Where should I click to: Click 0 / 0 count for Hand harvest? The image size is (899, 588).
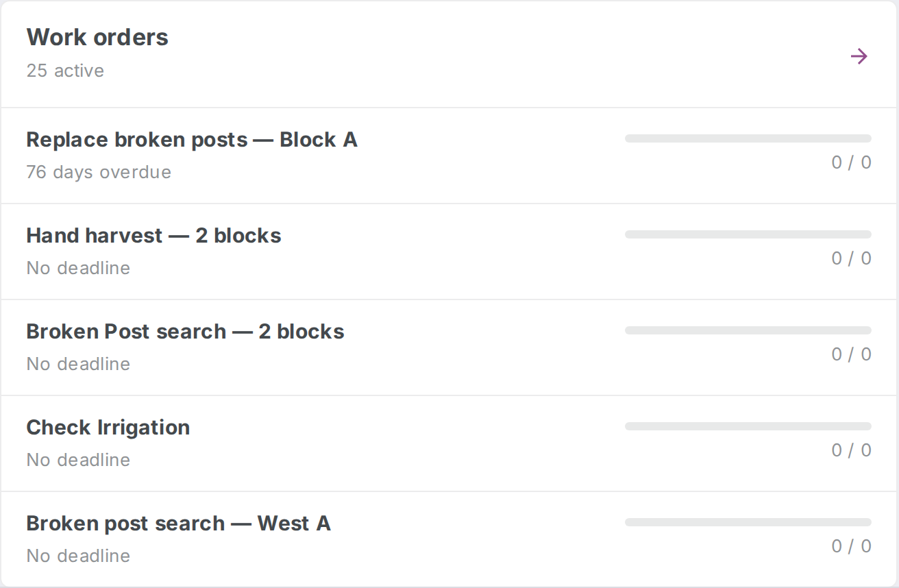pos(851,258)
